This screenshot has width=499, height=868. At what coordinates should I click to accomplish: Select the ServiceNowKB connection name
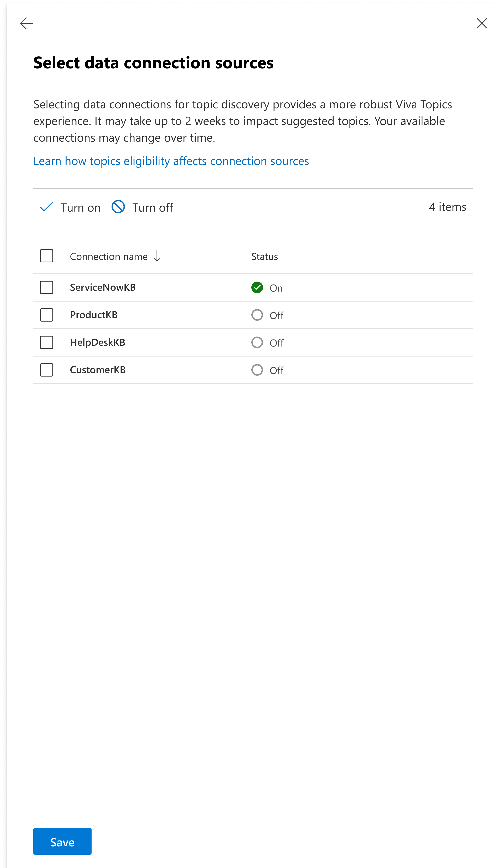click(x=102, y=287)
